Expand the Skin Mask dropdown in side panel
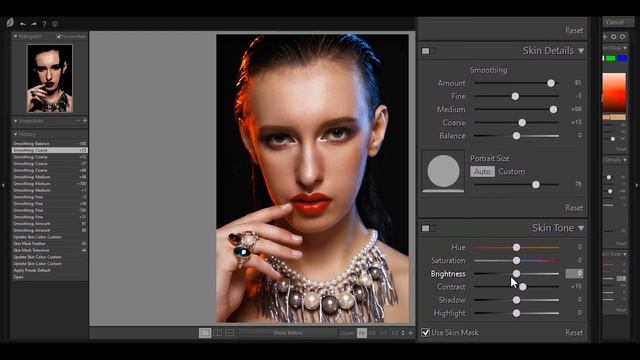 [x=624, y=48]
